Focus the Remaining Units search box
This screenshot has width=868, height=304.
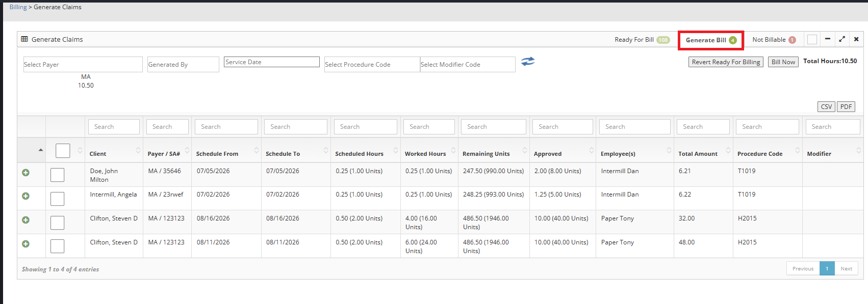coord(494,127)
